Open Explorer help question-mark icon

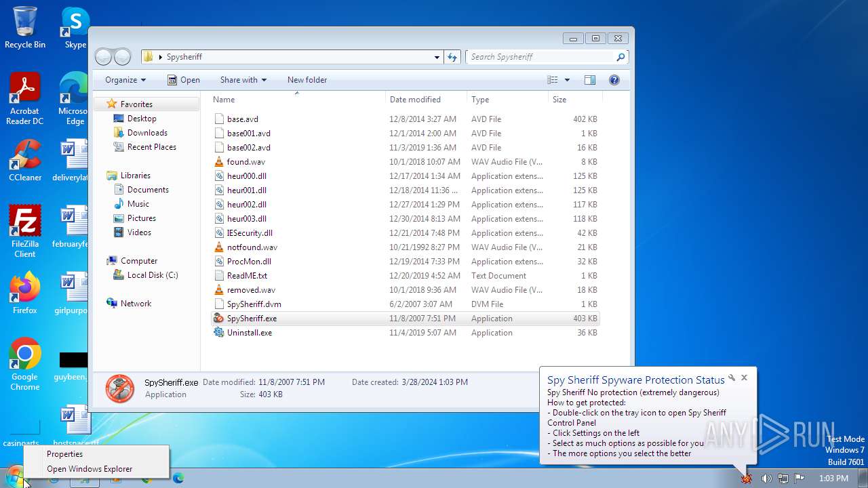click(x=614, y=80)
